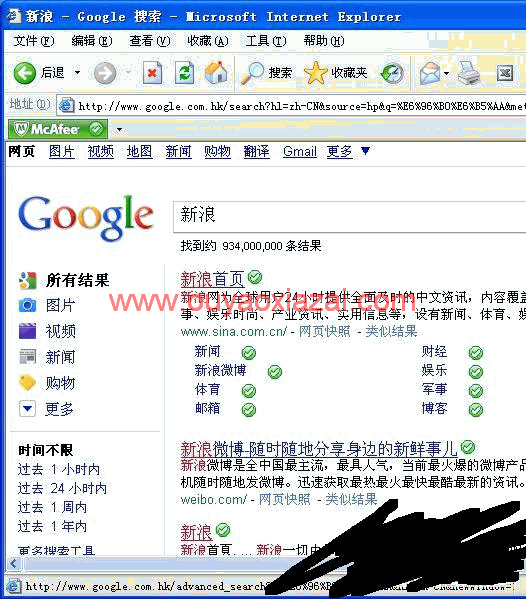Expand the mail icon dropdown arrow
Image resolution: width=526 pixels, height=599 pixels.
[446, 73]
